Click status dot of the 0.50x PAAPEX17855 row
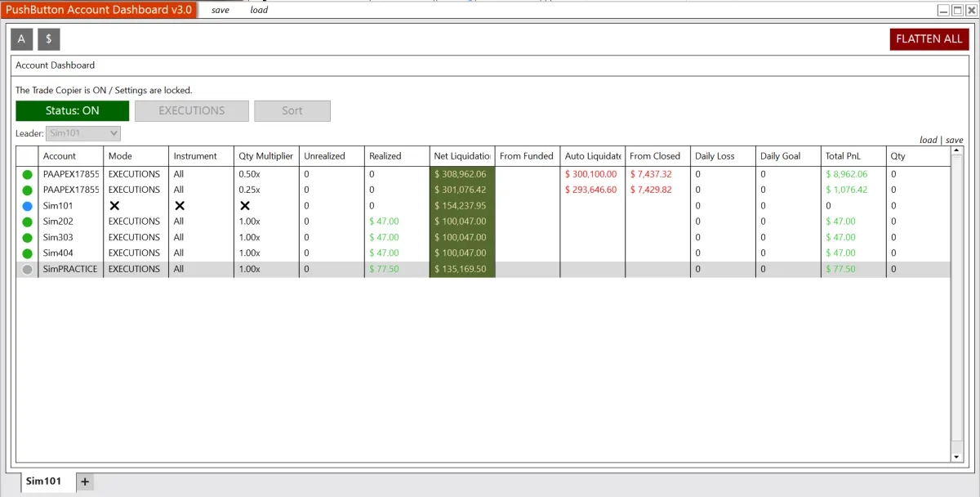980x497 pixels. tap(27, 174)
